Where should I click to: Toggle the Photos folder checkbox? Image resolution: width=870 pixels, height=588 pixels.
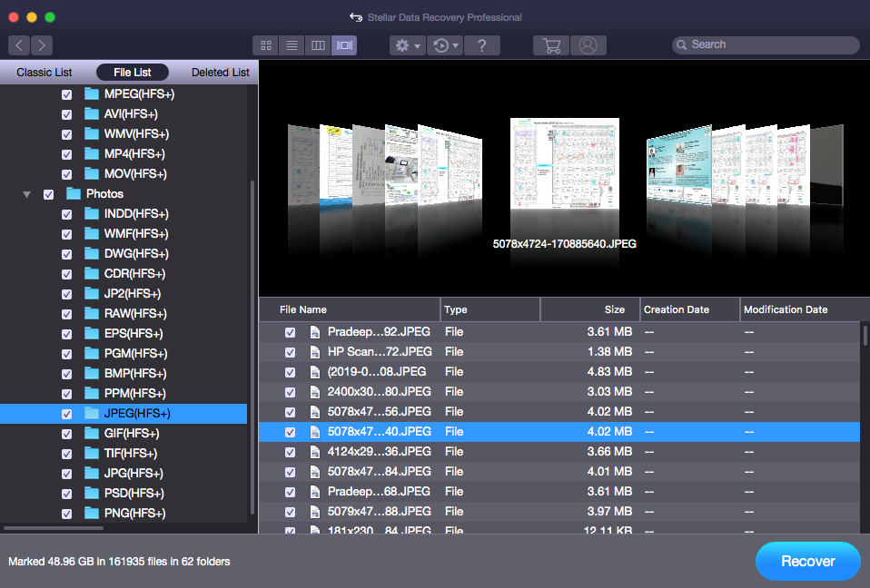click(x=49, y=194)
